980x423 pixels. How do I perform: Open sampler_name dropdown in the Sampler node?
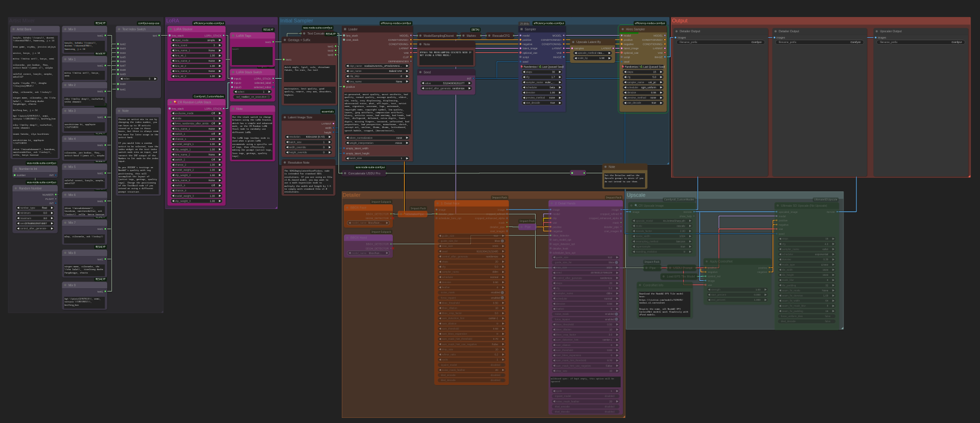tap(542, 83)
